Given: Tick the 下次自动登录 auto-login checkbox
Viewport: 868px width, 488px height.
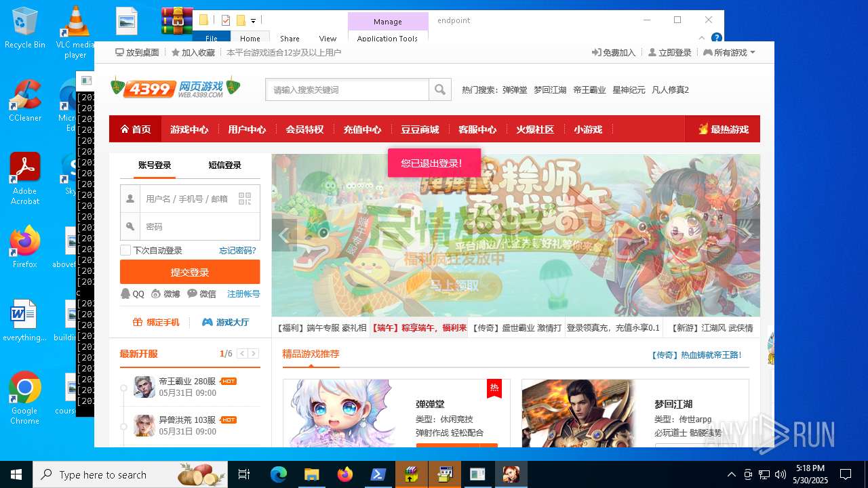Looking at the screenshot, I should tap(125, 250).
